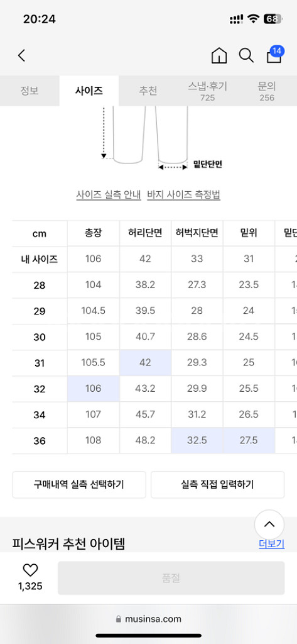Switch to the 정보 tab

point(30,91)
